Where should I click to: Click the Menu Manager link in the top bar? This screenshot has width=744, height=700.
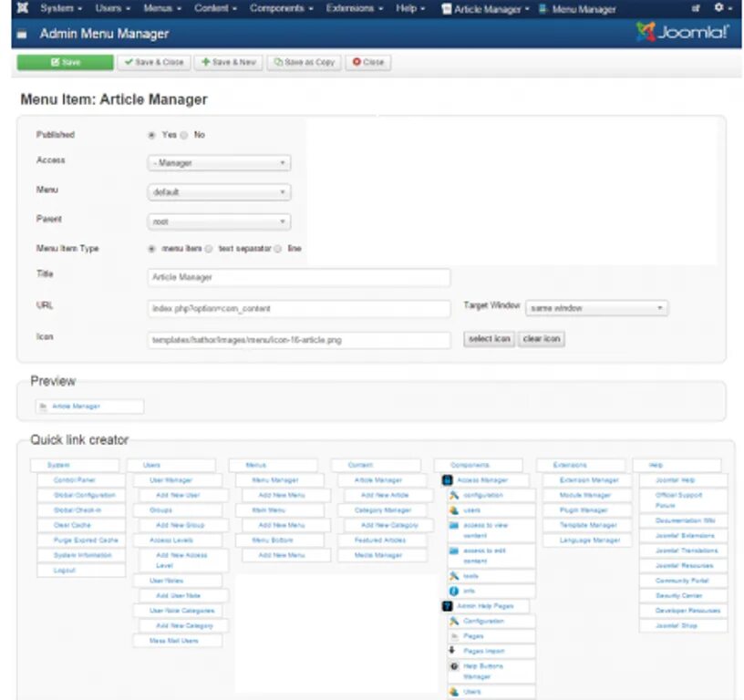[x=584, y=9]
